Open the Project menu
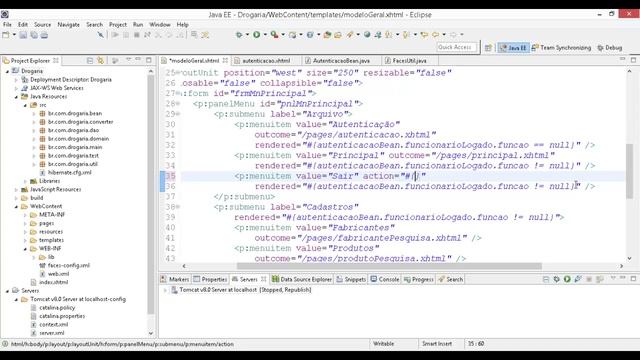 click(x=118, y=24)
